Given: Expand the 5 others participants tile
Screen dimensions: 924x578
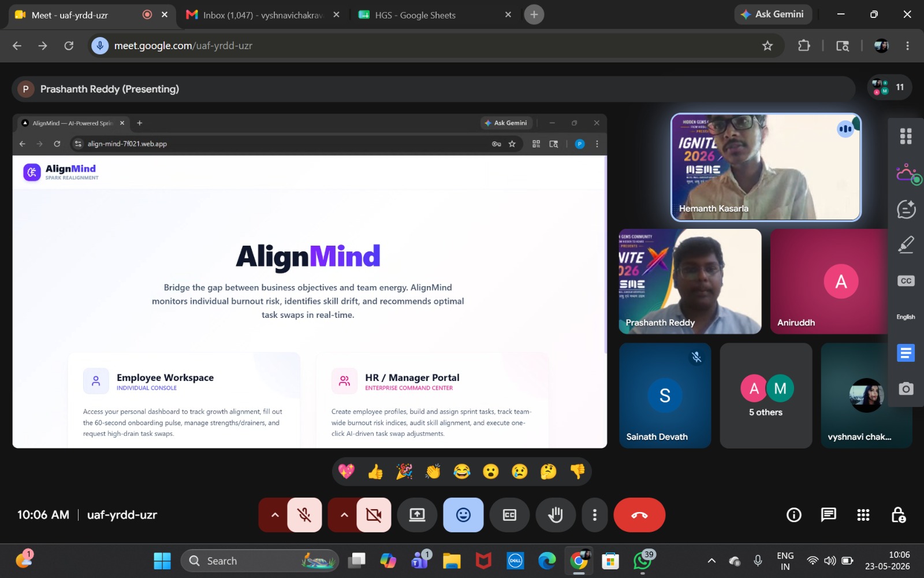Looking at the screenshot, I should (x=766, y=396).
